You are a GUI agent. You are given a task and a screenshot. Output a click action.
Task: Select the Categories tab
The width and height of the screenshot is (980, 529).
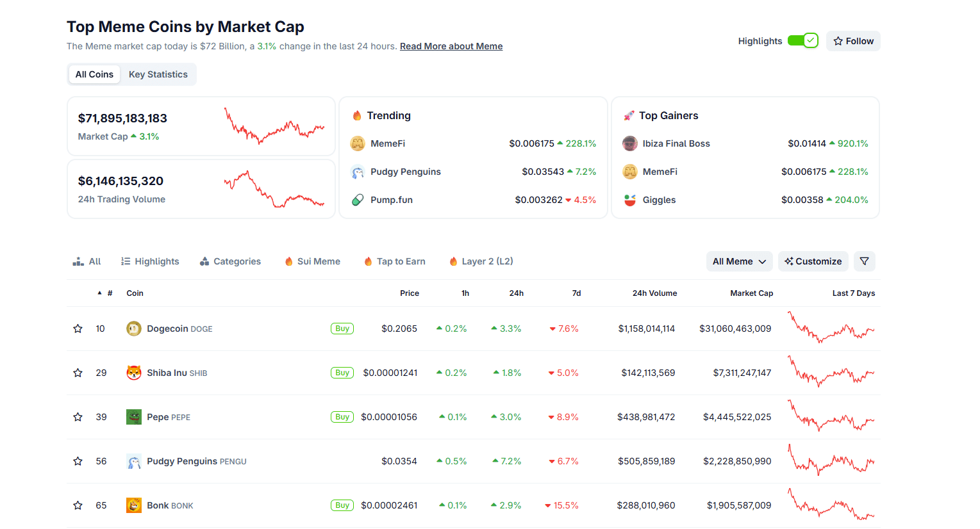coord(230,261)
